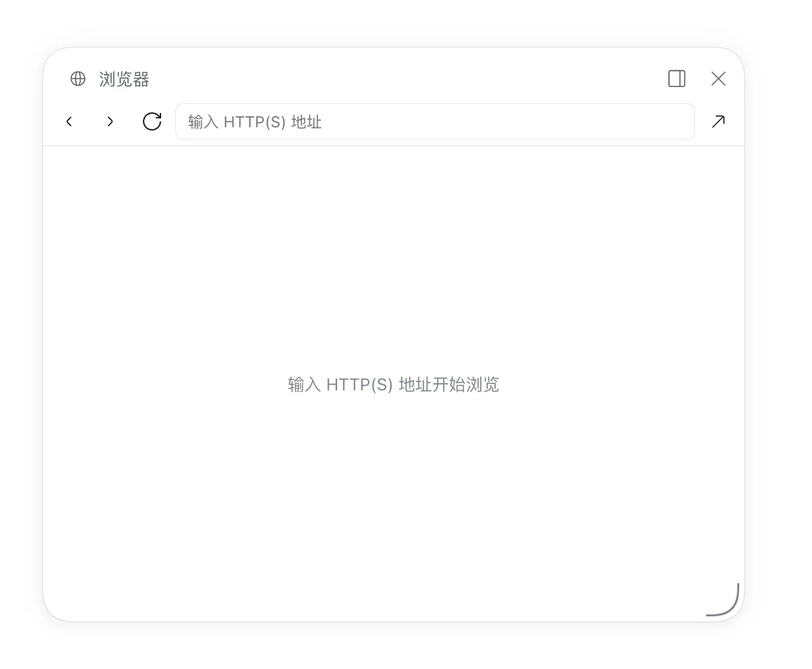Reload the page with refresh icon
The image size is (812, 669).
(x=152, y=121)
